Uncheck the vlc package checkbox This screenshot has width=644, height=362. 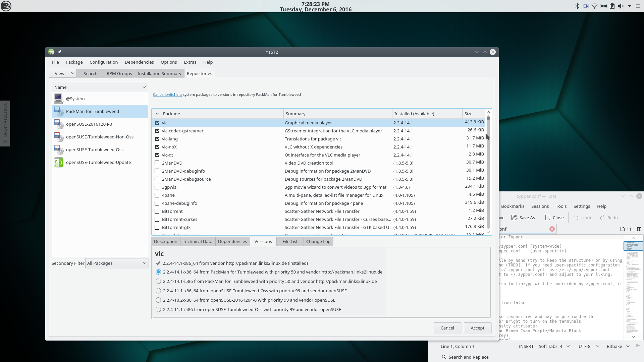(157, 123)
